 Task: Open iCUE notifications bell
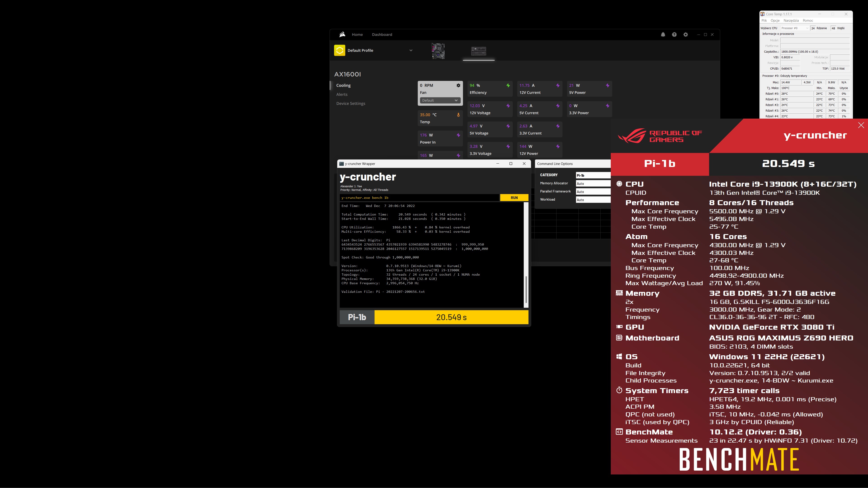663,34
